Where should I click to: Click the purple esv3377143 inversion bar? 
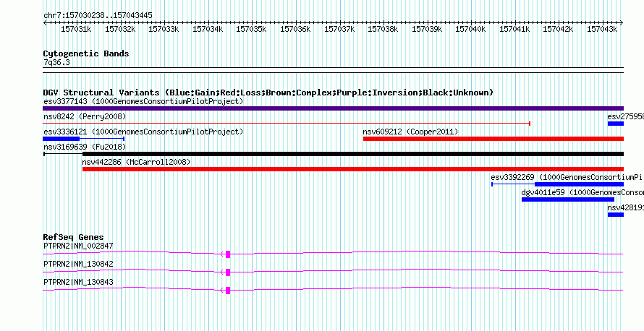(333, 108)
